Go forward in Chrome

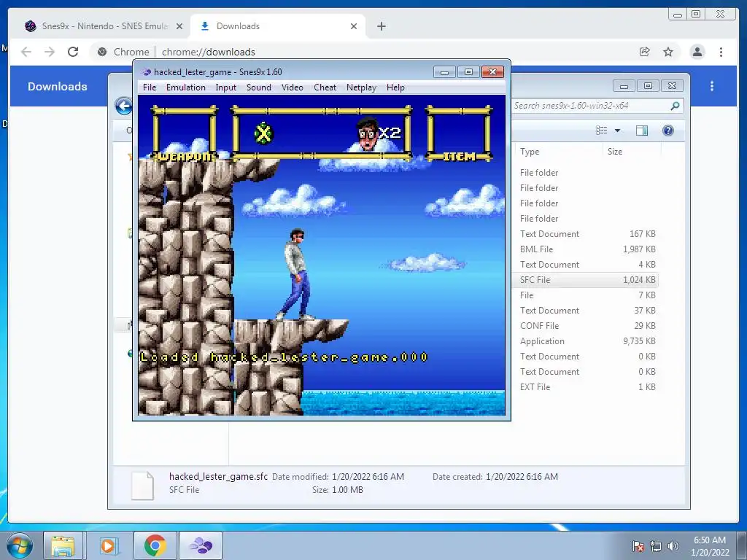(50, 52)
